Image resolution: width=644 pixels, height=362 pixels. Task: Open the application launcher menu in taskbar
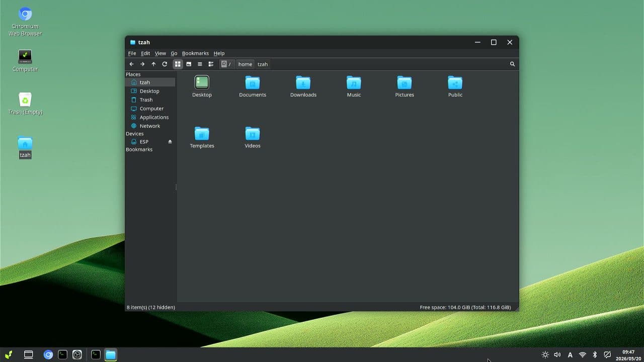point(9,354)
